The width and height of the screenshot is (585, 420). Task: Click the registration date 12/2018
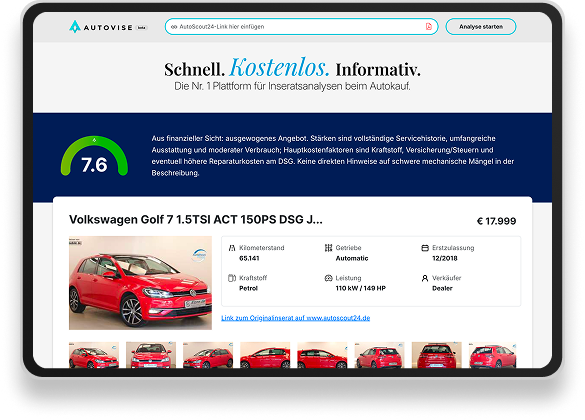click(x=445, y=258)
